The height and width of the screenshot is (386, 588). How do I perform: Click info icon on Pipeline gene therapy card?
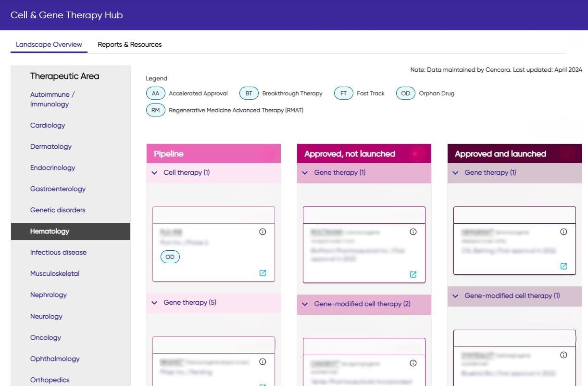263,362
